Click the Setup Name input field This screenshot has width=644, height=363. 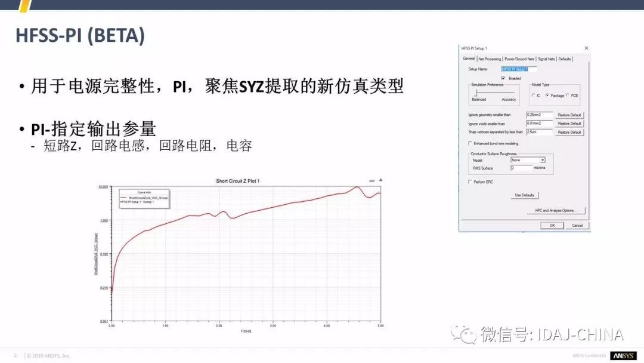[x=519, y=69]
